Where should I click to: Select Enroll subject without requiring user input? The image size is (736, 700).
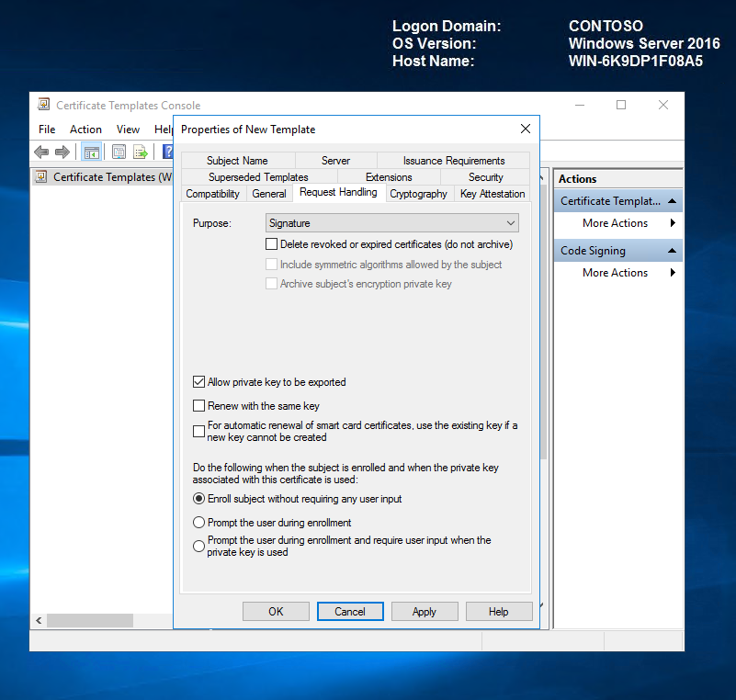pos(199,498)
